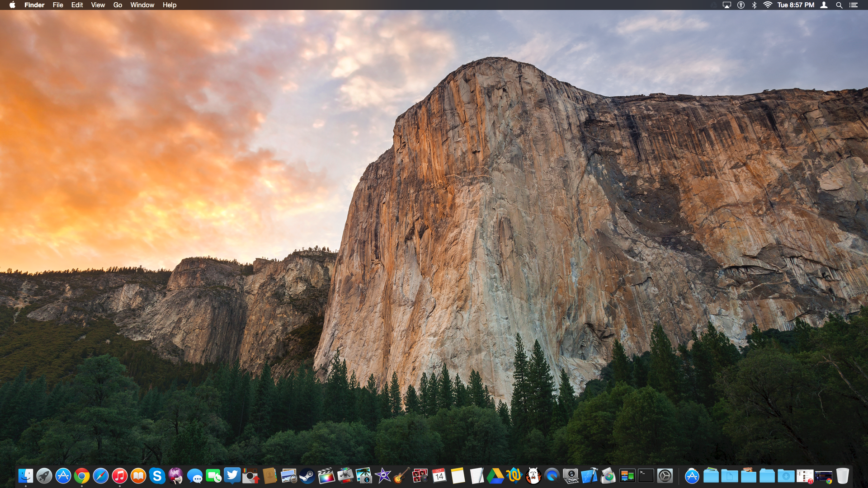Show Notification Center list icon
This screenshot has height=488, width=868.
[x=853, y=5]
